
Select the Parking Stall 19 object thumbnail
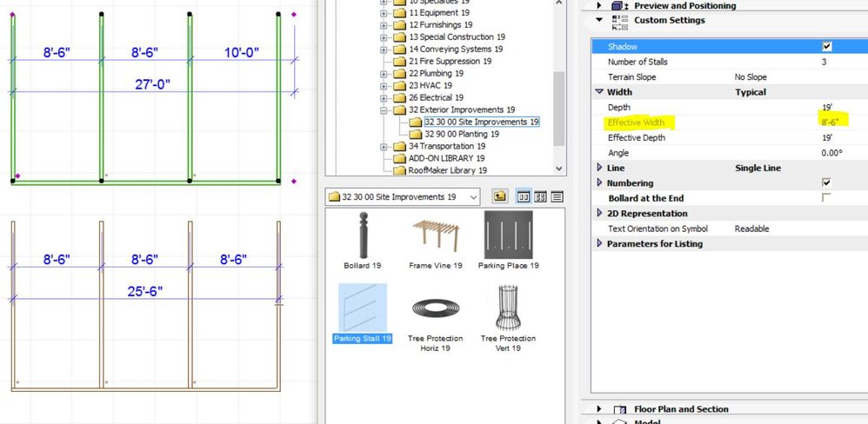pyautogui.click(x=363, y=308)
